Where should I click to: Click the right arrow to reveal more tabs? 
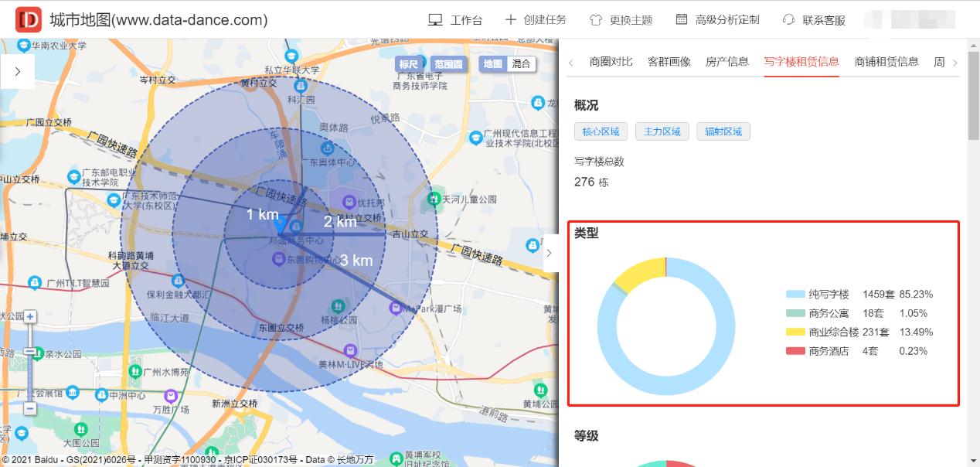(x=954, y=63)
